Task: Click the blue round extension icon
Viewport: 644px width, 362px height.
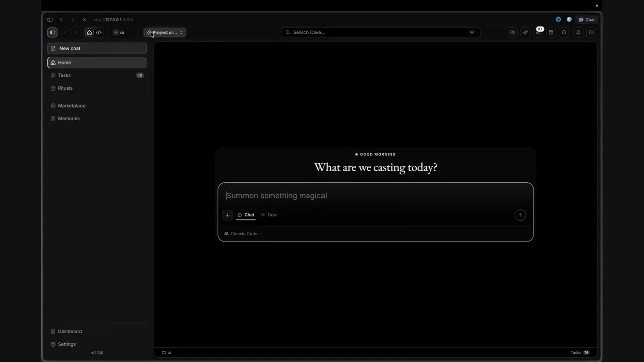Action: [558, 19]
